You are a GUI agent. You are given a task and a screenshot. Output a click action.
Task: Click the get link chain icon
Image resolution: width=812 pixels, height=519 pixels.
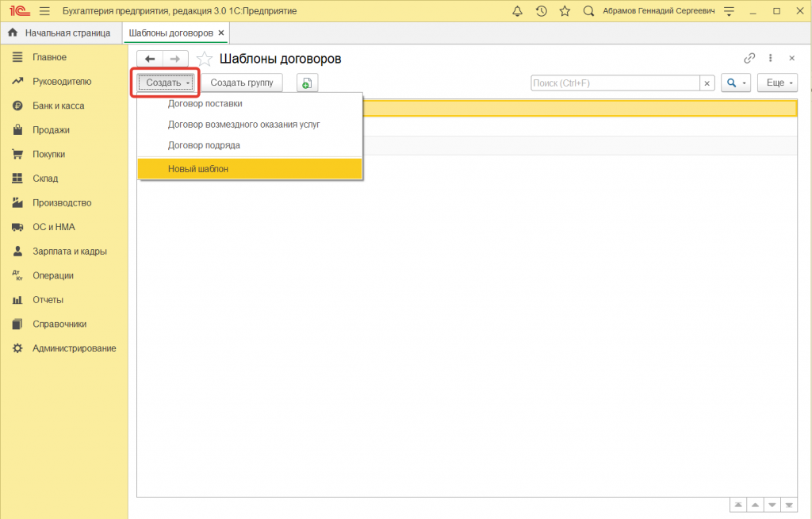(749, 59)
